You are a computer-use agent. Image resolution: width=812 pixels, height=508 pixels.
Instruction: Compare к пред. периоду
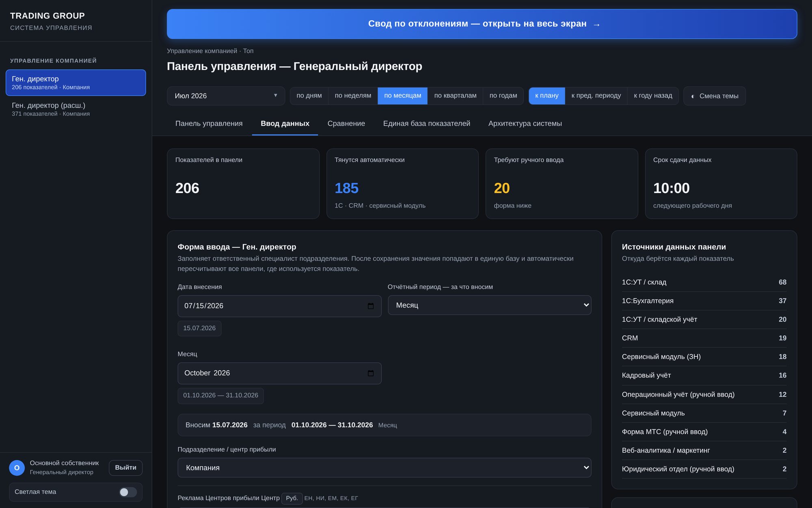(x=596, y=96)
